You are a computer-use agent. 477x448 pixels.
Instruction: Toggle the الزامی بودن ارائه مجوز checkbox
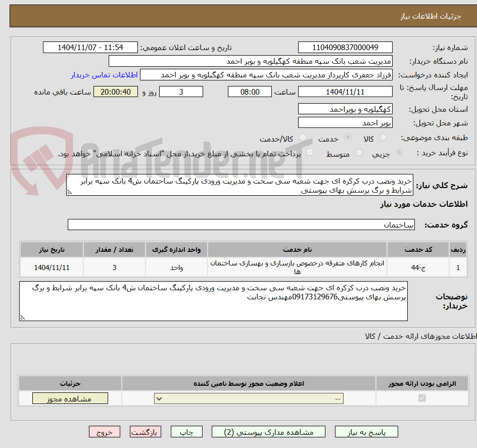(422, 398)
